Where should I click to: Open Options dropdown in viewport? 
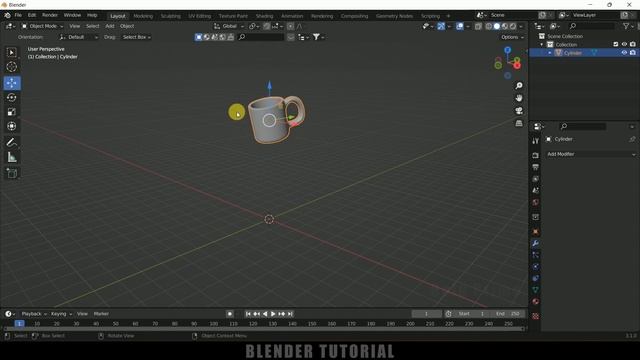click(512, 37)
